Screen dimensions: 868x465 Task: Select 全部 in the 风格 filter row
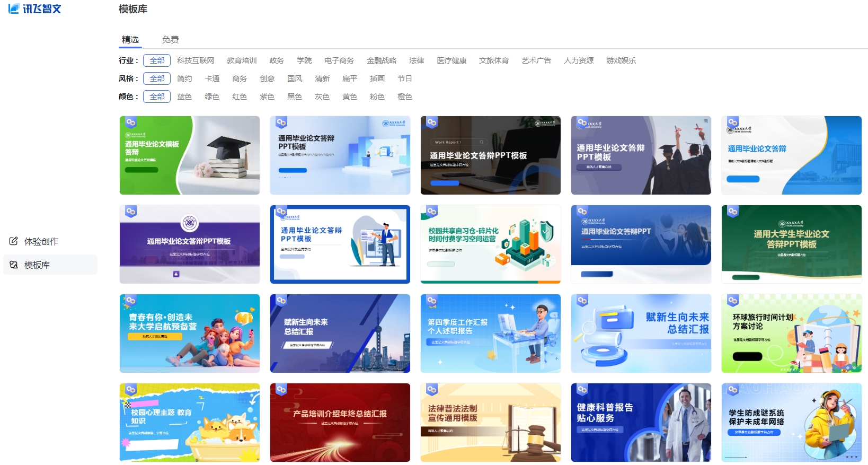tap(157, 78)
